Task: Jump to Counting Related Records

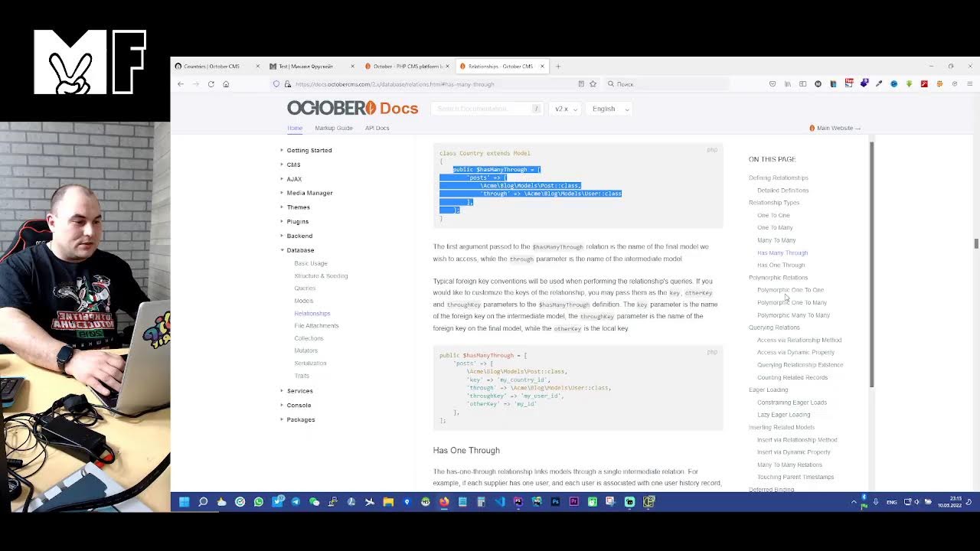Action: [x=792, y=377]
